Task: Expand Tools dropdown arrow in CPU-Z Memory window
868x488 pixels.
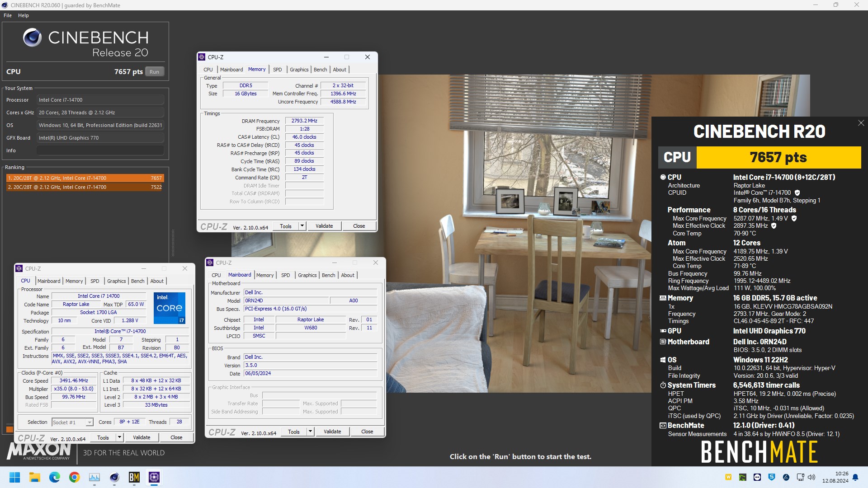Action: [302, 226]
